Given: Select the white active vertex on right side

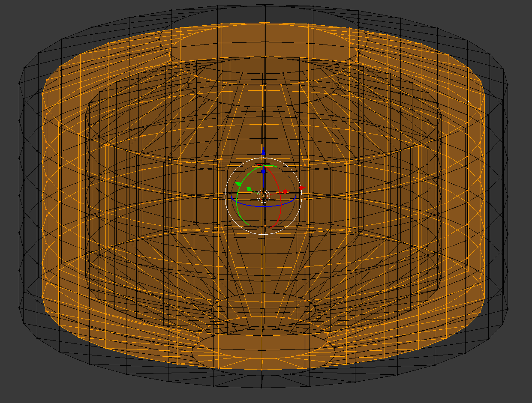Looking at the screenshot, I should 469,101.
